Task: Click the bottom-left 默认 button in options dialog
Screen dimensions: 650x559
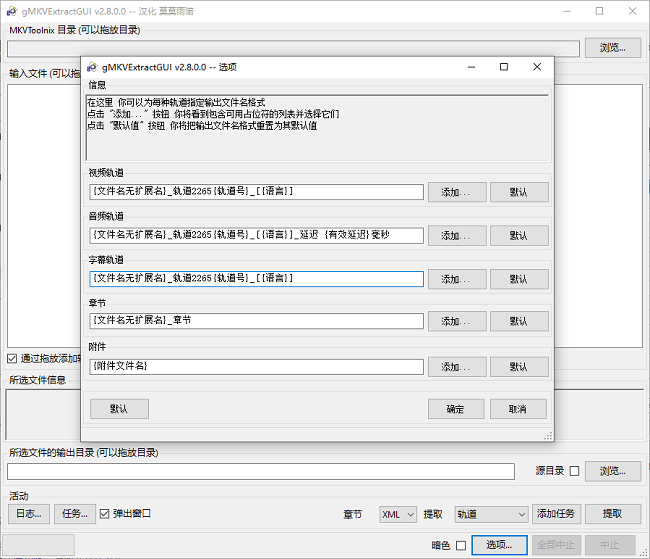Action: click(119, 409)
